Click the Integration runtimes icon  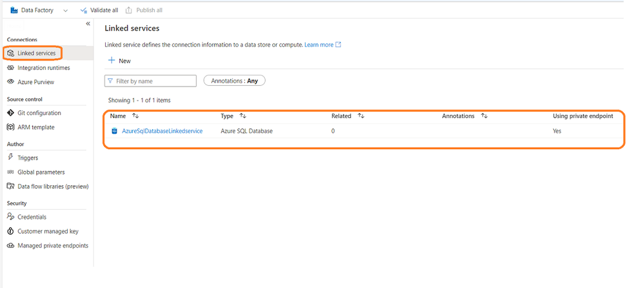[x=11, y=67]
